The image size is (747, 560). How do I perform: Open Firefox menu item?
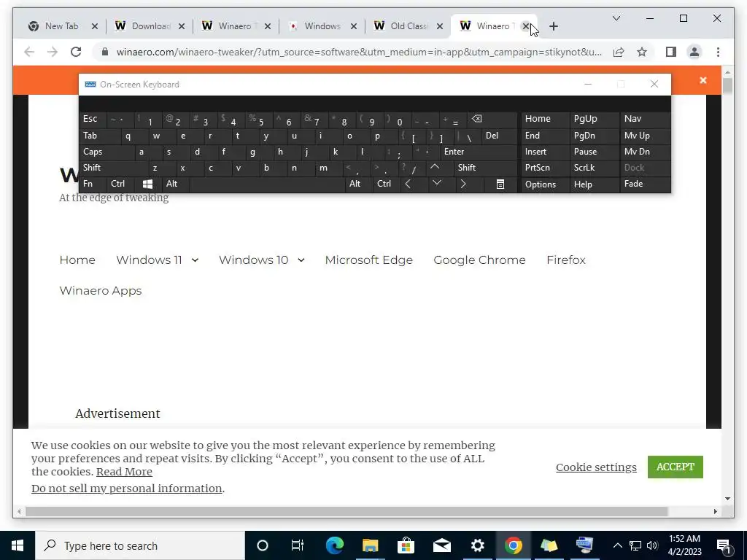pyautogui.click(x=566, y=260)
